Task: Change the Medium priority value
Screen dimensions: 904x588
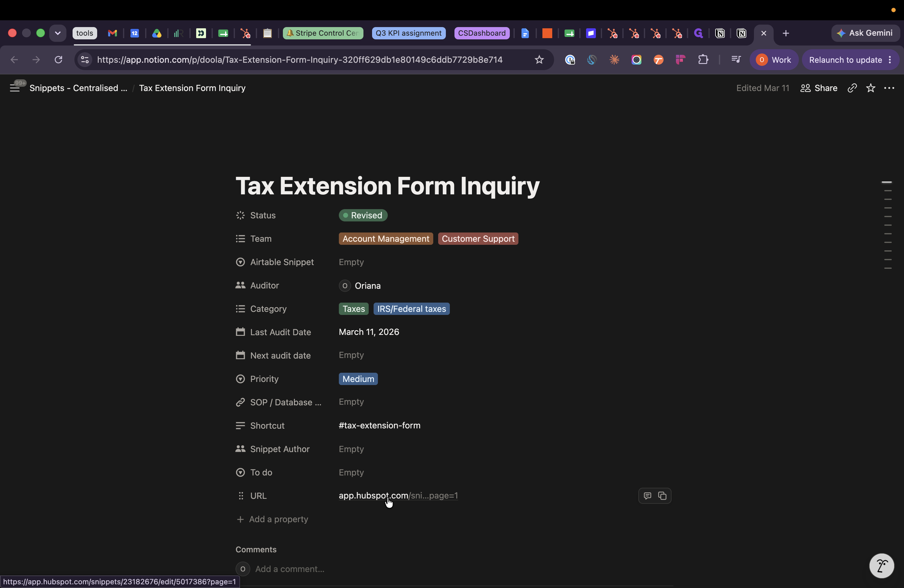Action: (358, 379)
